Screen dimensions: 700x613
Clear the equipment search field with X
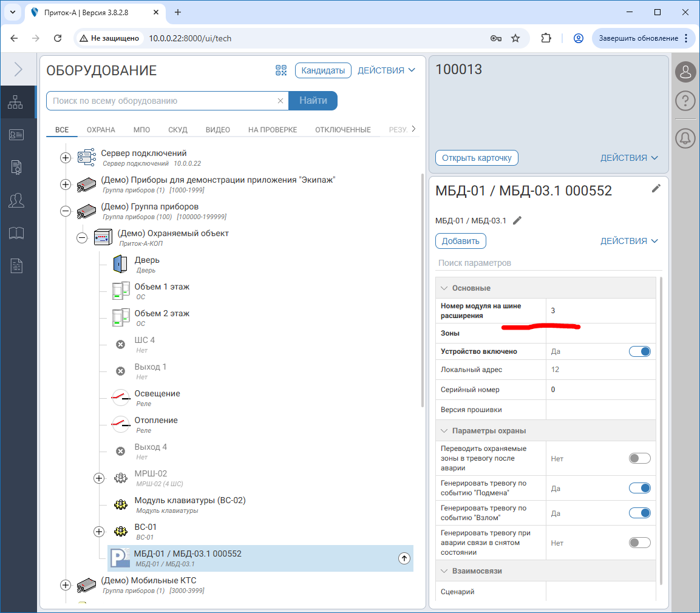click(x=280, y=101)
